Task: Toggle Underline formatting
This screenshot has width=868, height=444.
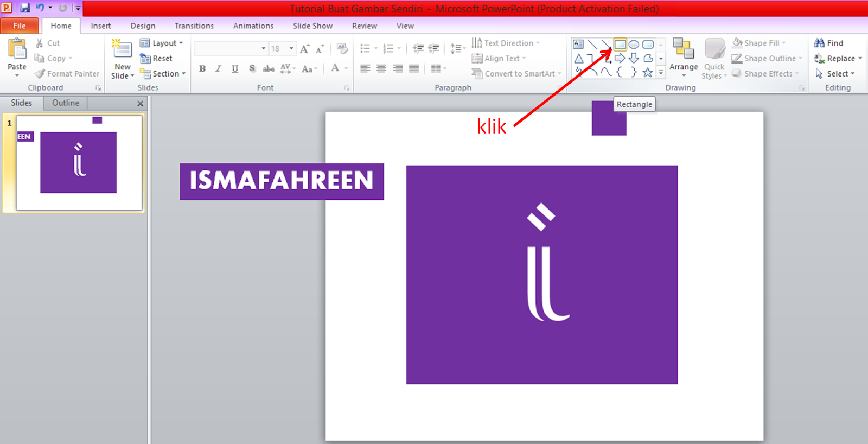Action: (x=235, y=68)
